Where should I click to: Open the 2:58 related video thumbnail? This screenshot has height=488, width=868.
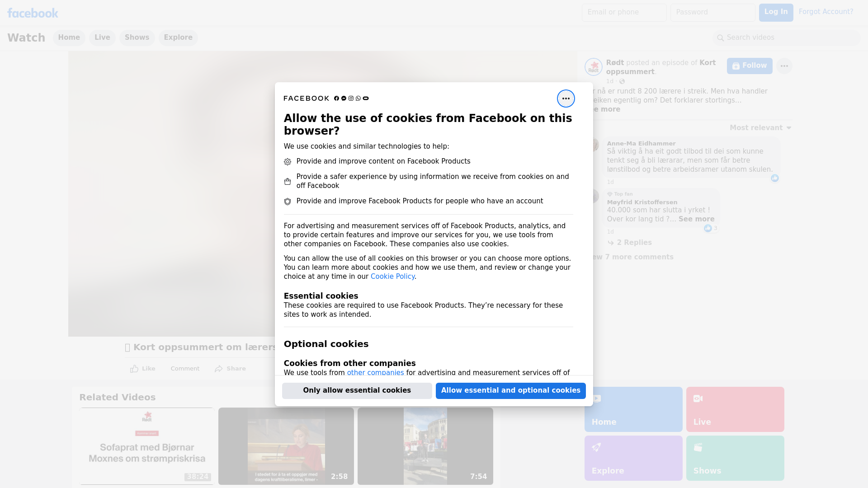286,446
